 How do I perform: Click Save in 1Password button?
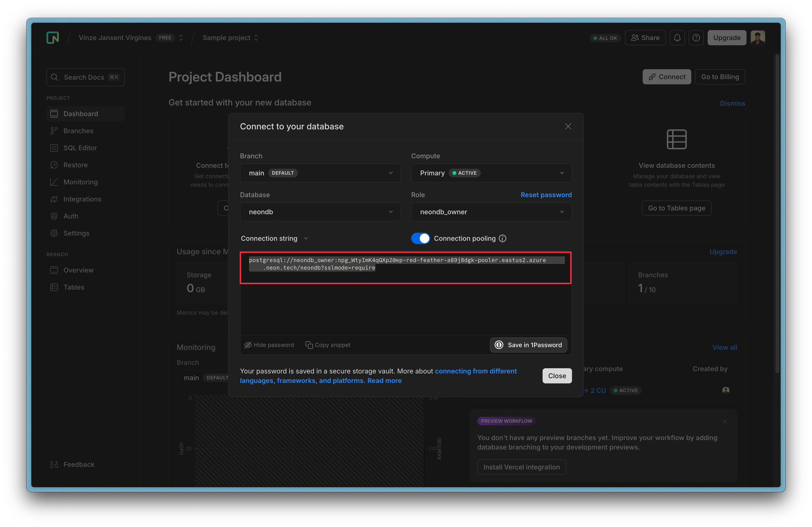[528, 345]
